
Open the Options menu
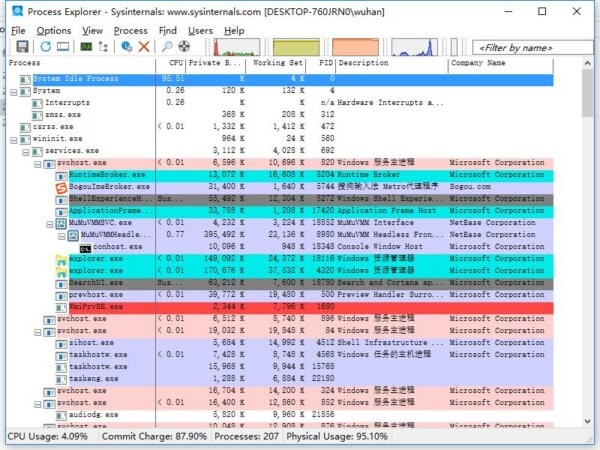54,31
